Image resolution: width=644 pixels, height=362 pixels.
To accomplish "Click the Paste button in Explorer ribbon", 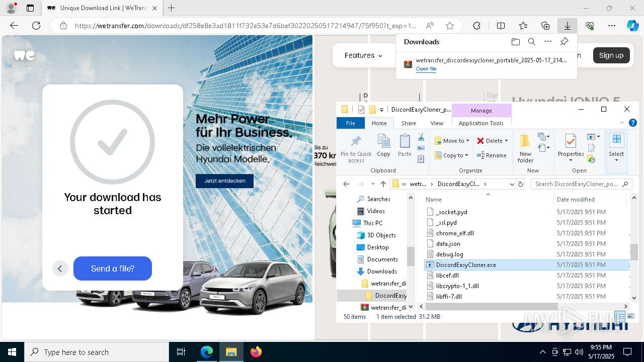I will tap(405, 146).
